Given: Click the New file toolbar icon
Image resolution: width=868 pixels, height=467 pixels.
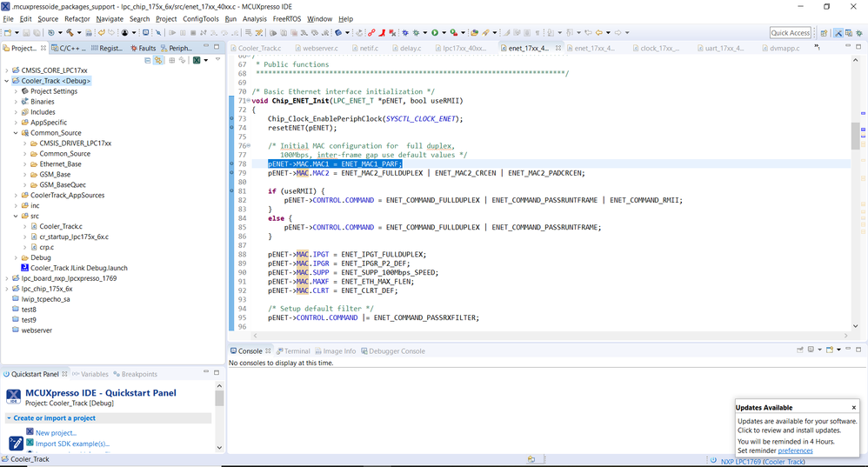Looking at the screenshot, I should tap(8, 33).
